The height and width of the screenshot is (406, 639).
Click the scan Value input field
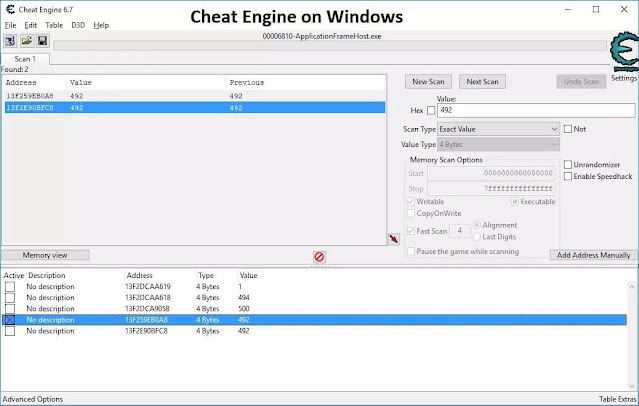tap(536, 110)
